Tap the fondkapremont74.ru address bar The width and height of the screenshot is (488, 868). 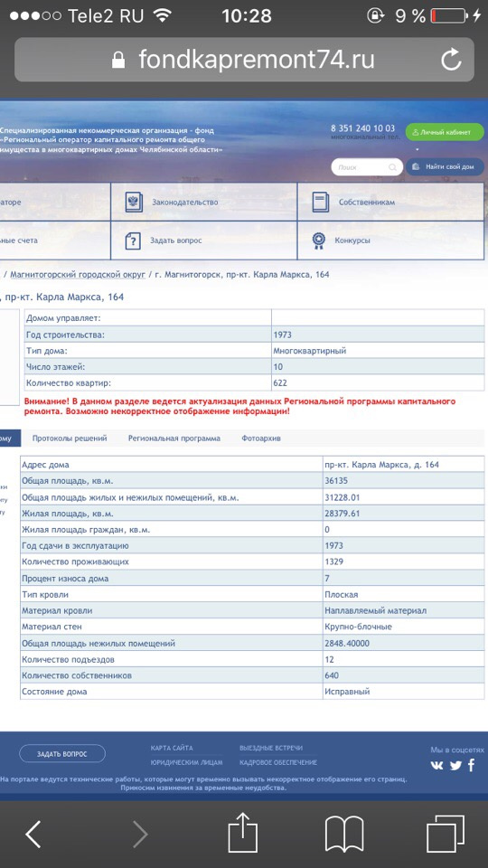click(x=244, y=60)
